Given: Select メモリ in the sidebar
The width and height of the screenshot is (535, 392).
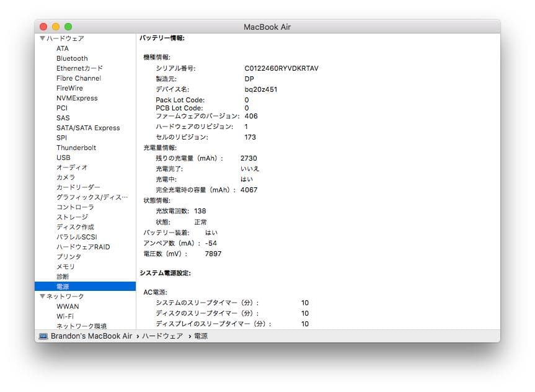Looking at the screenshot, I should click(68, 267).
